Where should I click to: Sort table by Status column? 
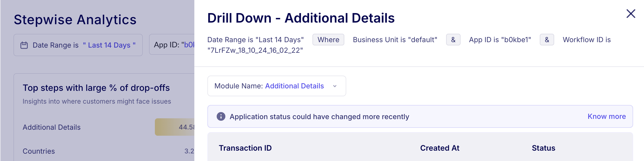(x=543, y=148)
